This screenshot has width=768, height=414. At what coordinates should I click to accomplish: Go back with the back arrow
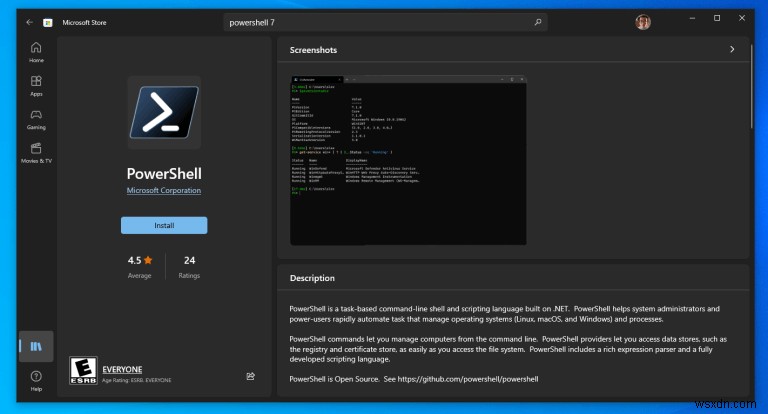pos(29,23)
